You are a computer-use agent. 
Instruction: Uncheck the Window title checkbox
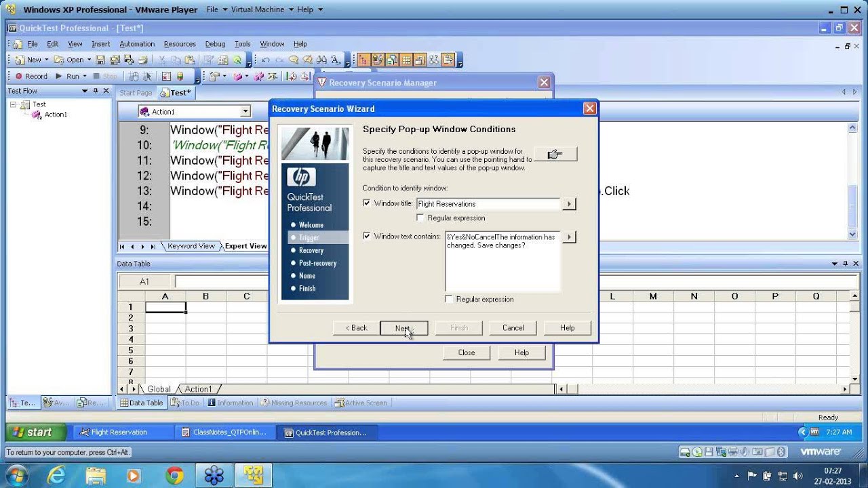(x=367, y=203)
